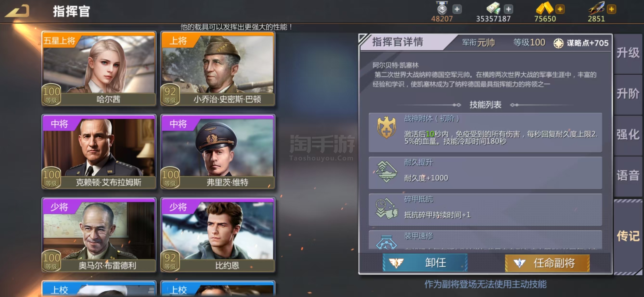Click the 任命副将 button
The width and height of the screenshot is (644, 297).
pos(547,263)
